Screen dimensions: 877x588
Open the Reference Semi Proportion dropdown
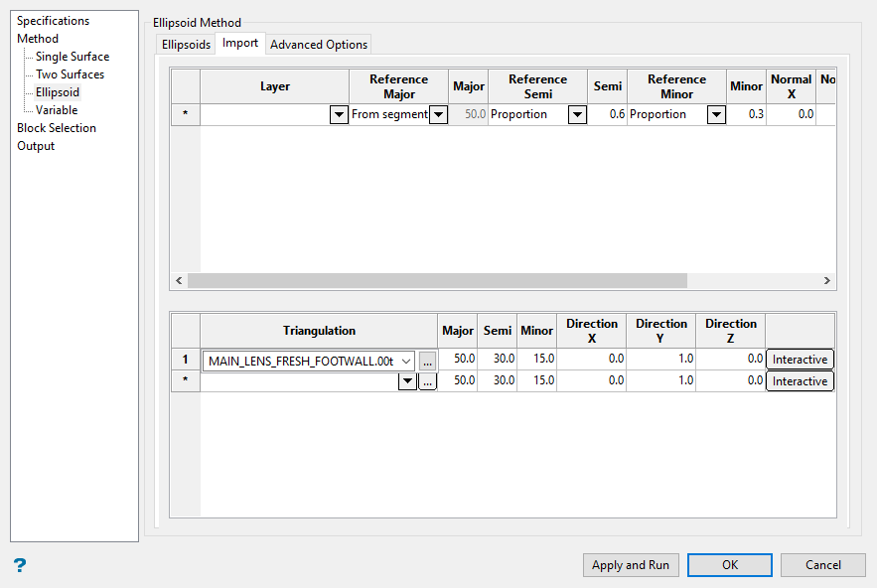[577, 115]
